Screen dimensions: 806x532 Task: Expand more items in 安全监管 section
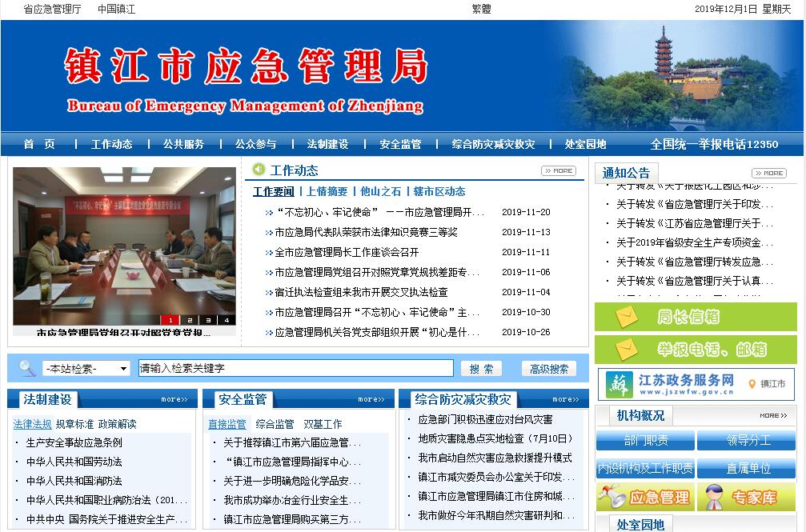point(371,399)
